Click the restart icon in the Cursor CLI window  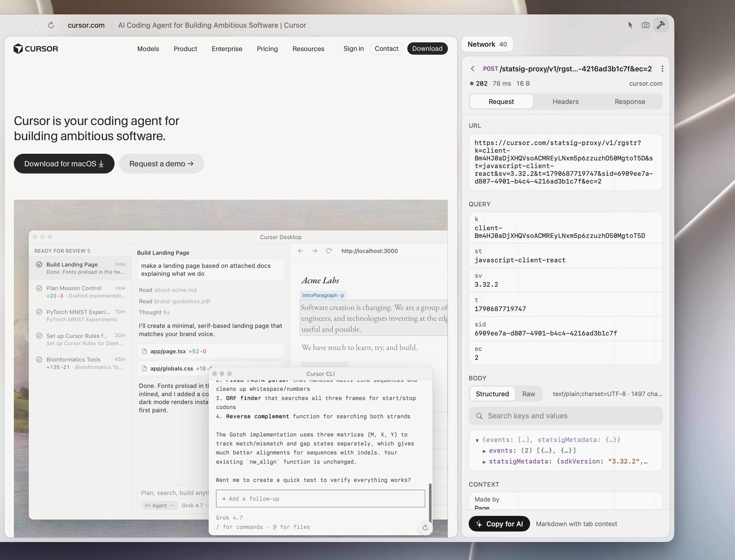click(x=425, y=527)
